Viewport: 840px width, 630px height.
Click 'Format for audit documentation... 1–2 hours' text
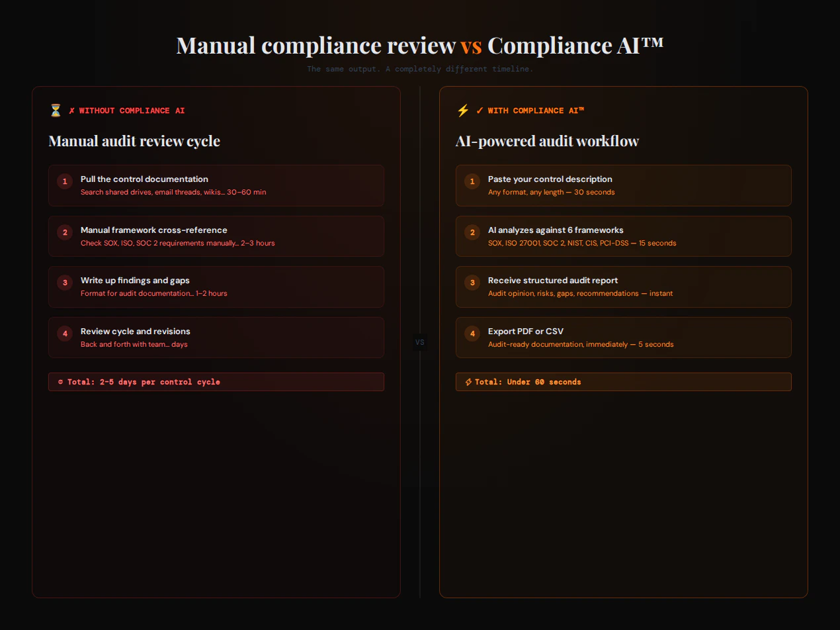pos(154,293)
